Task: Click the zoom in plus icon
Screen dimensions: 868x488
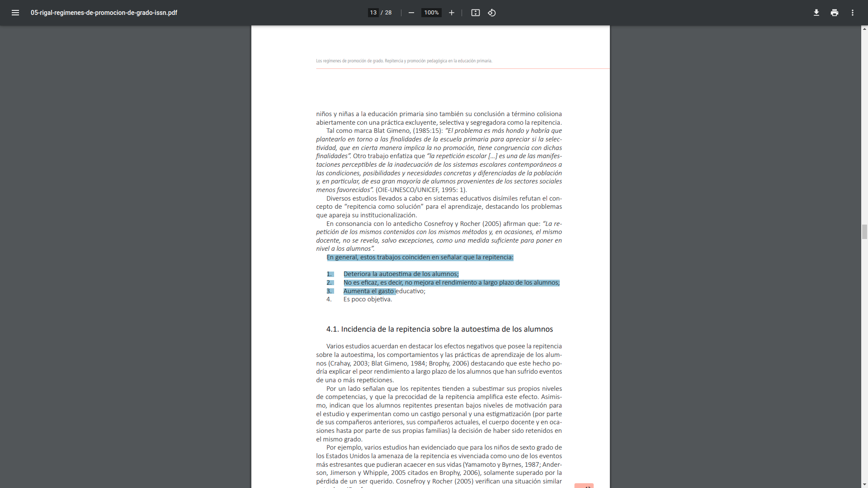Action: coord(451,13)
